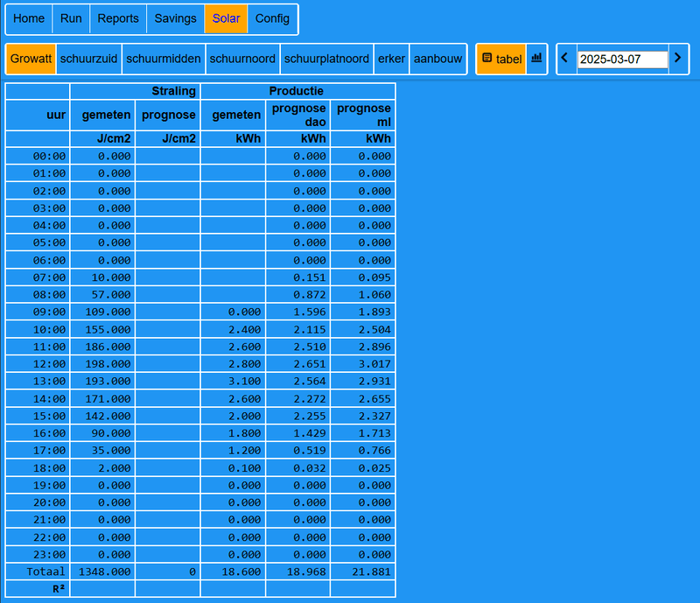This screenshot has width=700, height=603.
Task: Click radiation value 57.000
Action: [102, 295]
